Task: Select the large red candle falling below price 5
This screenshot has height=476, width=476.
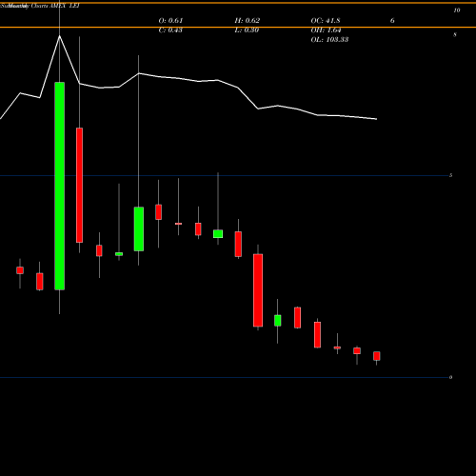Action: (x=258, y=290)
